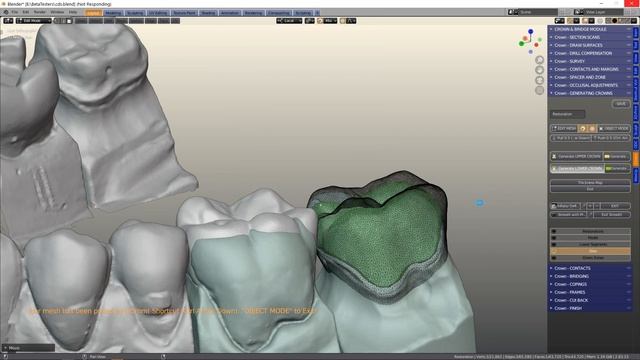Click the perspective toggle gizmo button
This screenshot has height=360, width=640.
click(540, 90)
